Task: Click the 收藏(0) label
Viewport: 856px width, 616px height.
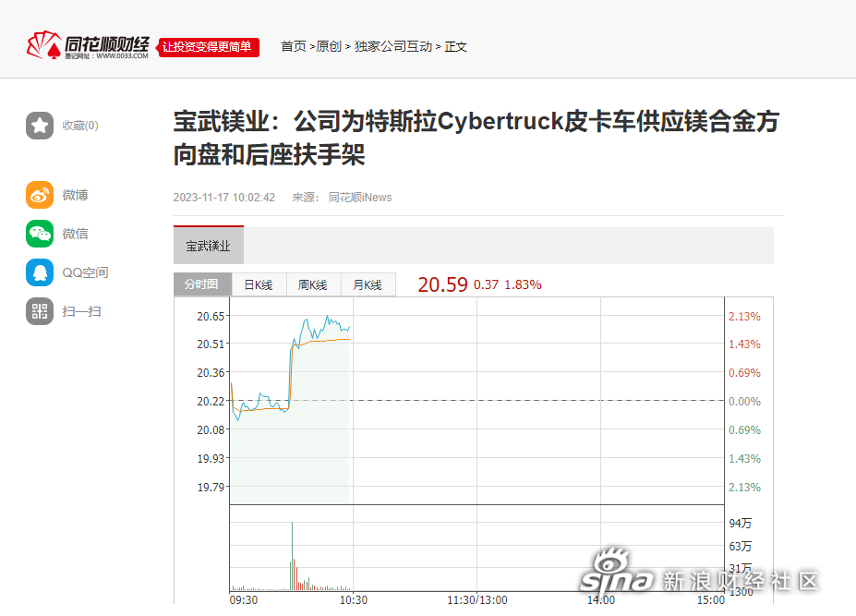Action: (x=80, y=126)
